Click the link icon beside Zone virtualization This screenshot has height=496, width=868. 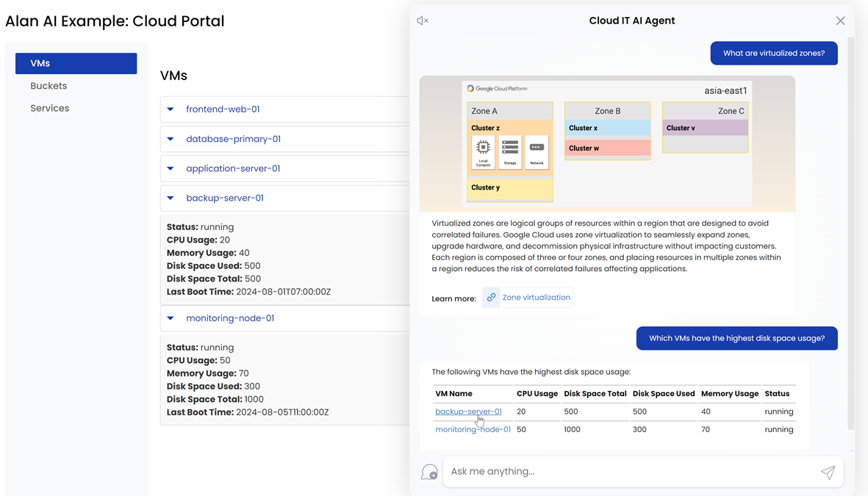(x=491, y=298)
